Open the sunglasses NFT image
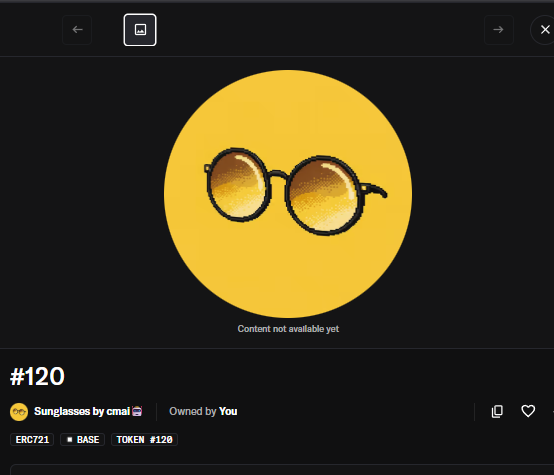 pyautogui.click(x=288, y=194)
